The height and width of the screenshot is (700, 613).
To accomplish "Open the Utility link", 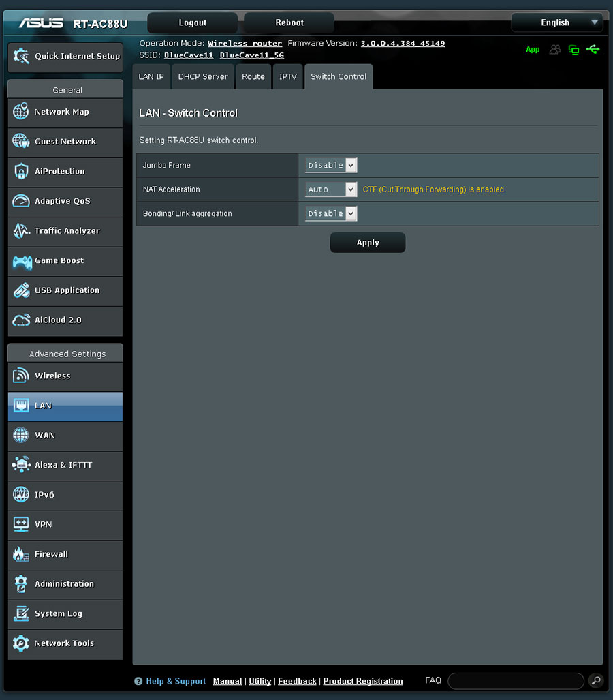I will click(260, 681).
